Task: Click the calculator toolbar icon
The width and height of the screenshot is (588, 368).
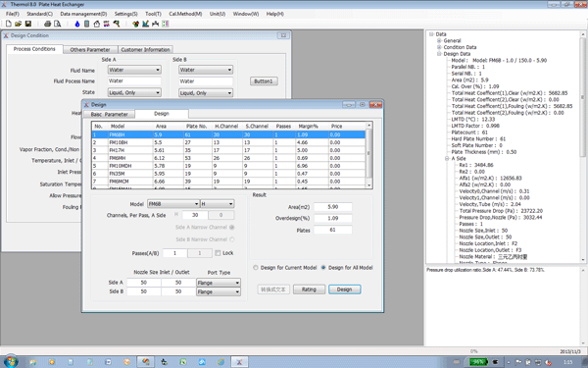Action: tap(86, 24)
